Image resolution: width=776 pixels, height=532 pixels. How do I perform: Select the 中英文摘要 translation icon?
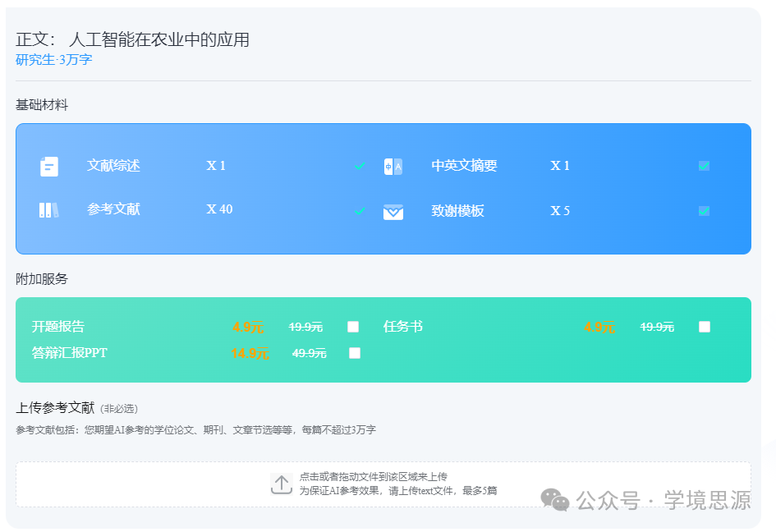tap(393, 165)
